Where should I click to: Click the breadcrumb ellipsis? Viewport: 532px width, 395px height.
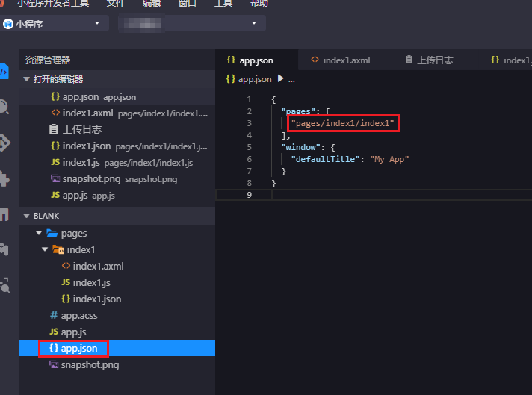(x=291, y=80)
